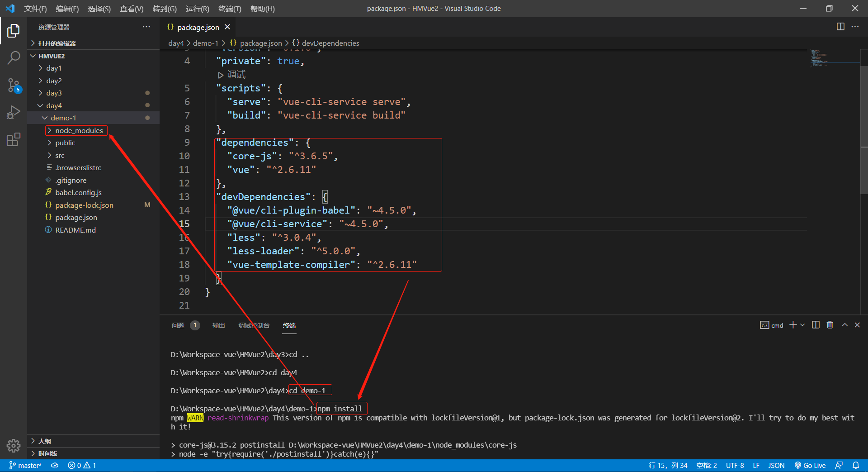Collapse the day4 folder

[x=94, y=106]
